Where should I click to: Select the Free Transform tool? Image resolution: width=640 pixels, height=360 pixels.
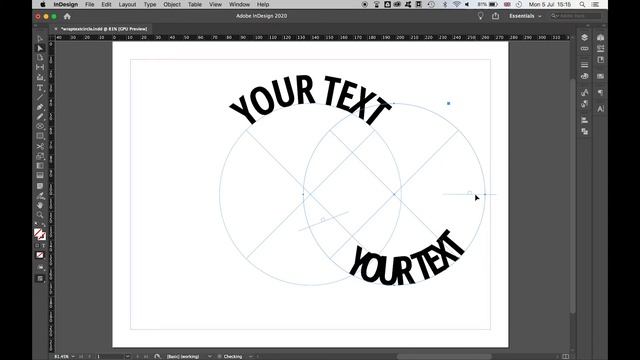(x=40, y=156)
